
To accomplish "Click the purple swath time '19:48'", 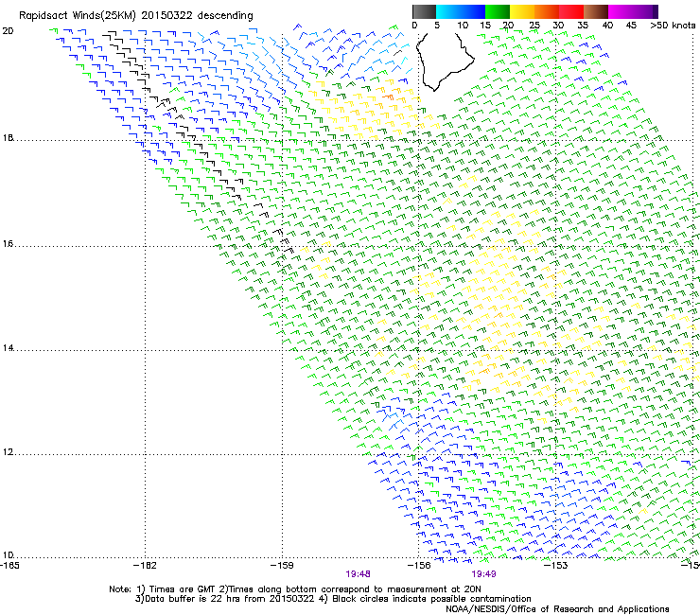I will [x=358, y=574].
